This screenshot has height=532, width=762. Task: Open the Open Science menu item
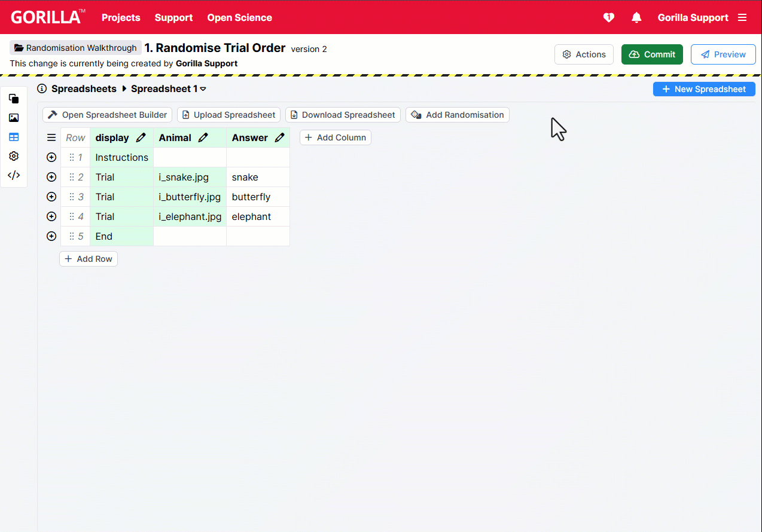(239, 18)
